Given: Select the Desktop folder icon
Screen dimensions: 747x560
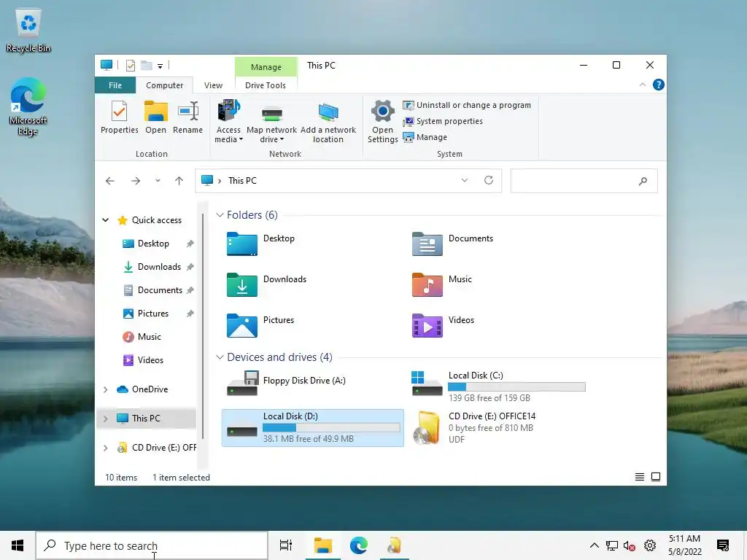Looking at the screenshot, I should click(x=242, y=244).
